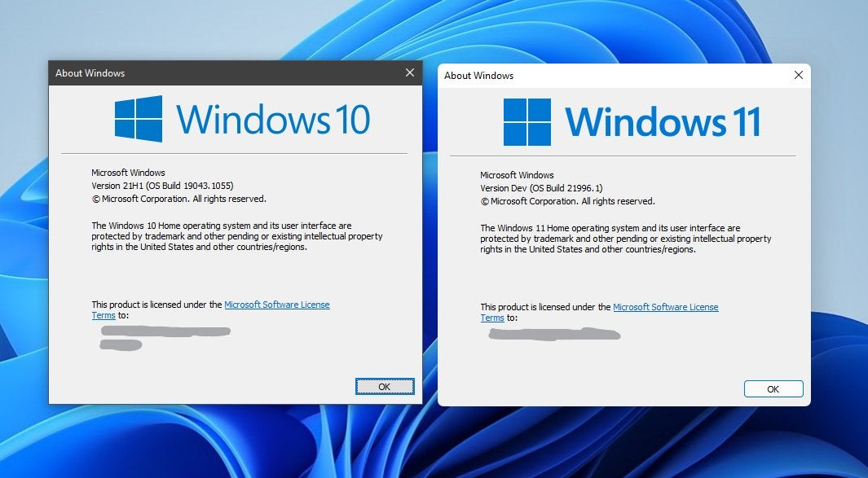Click the 'Windows 10' wordmark text
Image resolution: width=868 pixels, height=478 pixels.
[x=273, y=119]
